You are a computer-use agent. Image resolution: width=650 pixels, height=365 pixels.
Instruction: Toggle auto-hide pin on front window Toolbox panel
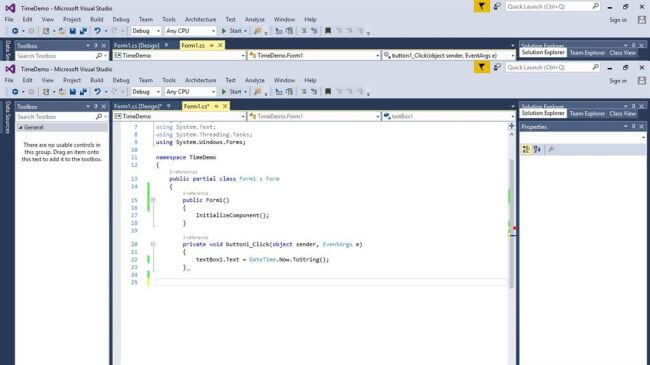coord(95,107)
